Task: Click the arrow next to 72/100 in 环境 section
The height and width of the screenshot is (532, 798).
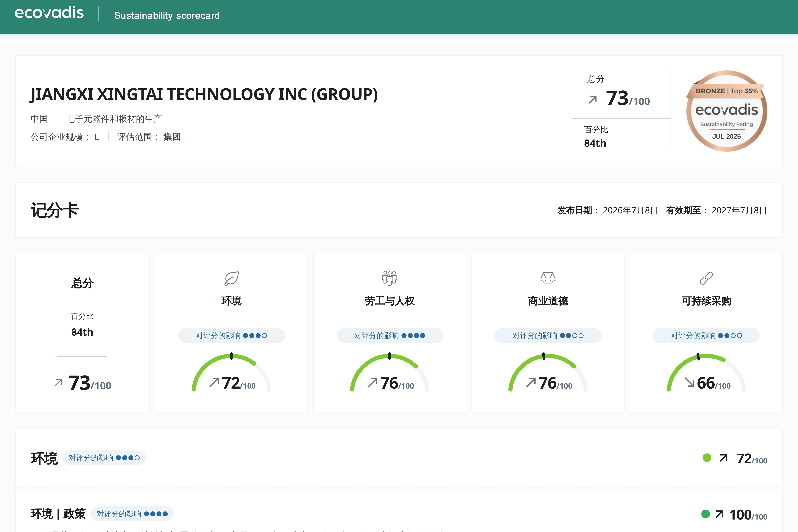Action: [x=724, y=458]
